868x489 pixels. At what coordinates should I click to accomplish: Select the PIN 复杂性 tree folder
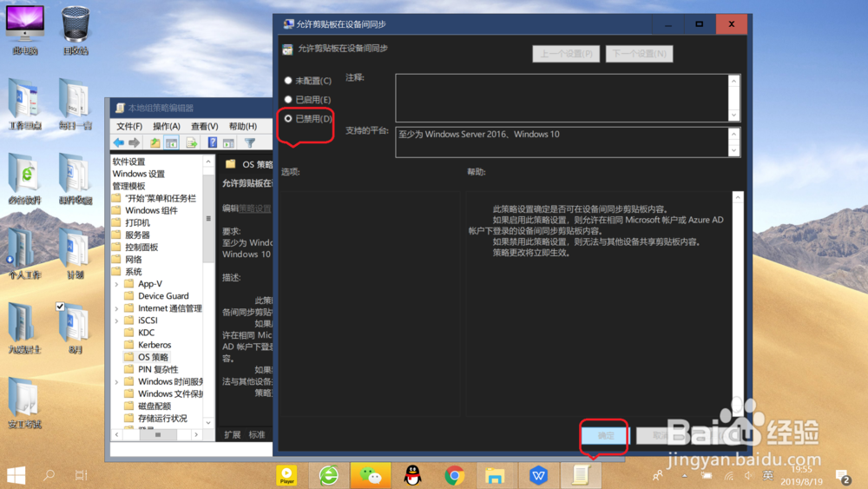(151, 369)
